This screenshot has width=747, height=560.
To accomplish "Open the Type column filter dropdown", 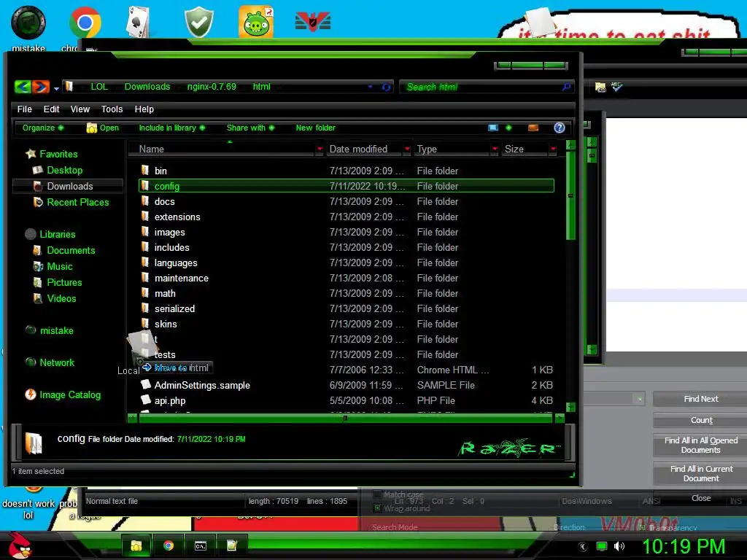I will tap(495, 149).
